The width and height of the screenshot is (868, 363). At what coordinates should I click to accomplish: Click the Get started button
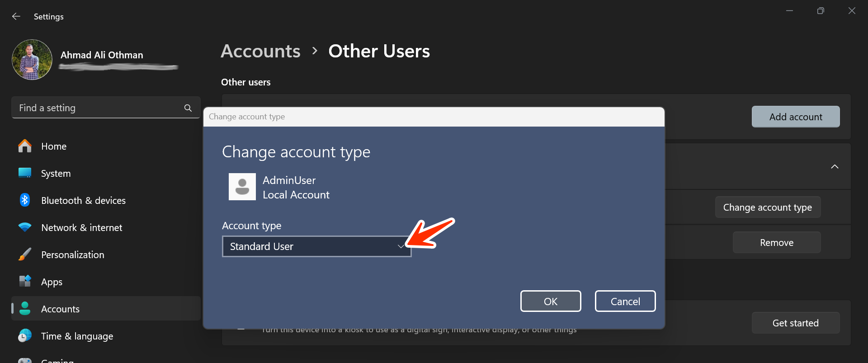795,323
